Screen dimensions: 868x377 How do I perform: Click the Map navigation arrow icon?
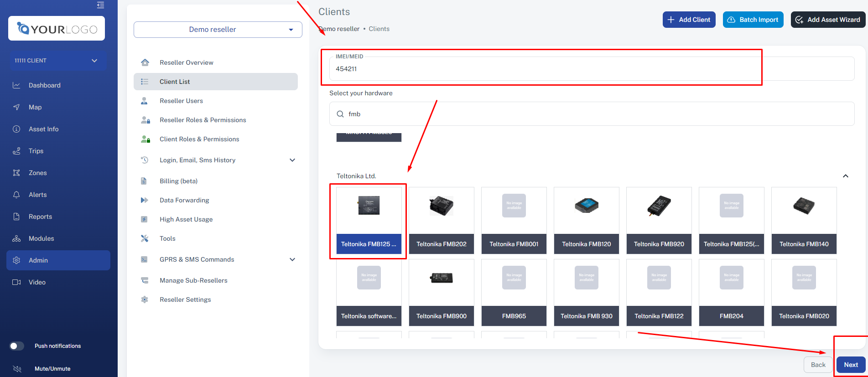16,107
